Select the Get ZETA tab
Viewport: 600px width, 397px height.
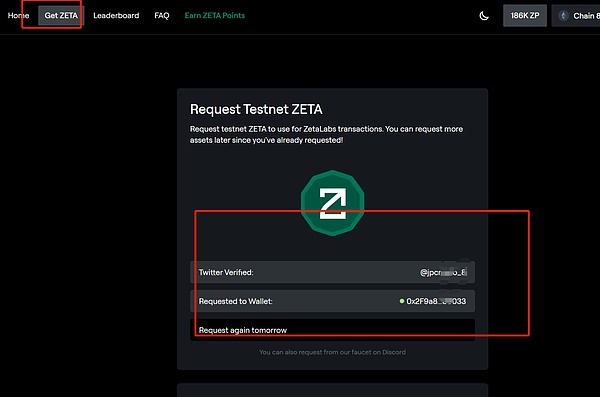tap(61, 16)
